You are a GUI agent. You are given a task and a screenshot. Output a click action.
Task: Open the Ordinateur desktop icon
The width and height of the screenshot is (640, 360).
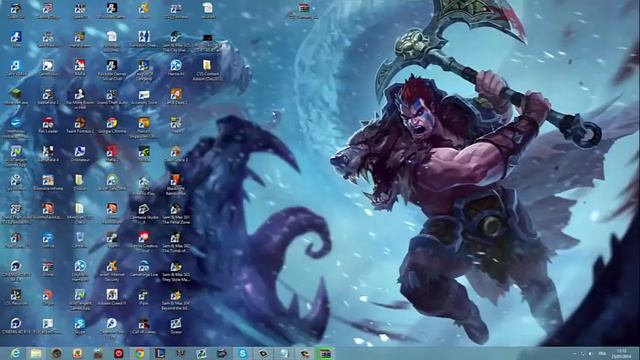(x=80, y=154)
